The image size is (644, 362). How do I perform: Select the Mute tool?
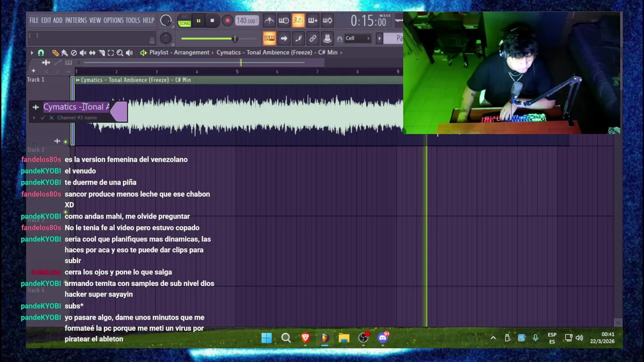click(x=83, y=53)
